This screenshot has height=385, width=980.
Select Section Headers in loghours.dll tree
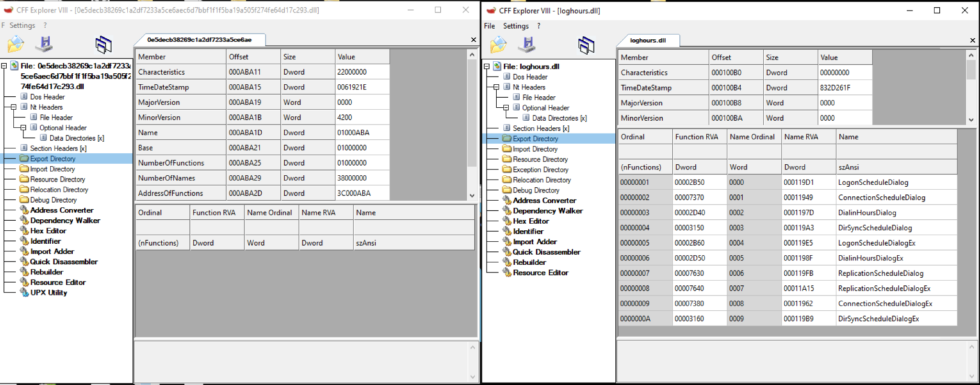pos(541,128)
